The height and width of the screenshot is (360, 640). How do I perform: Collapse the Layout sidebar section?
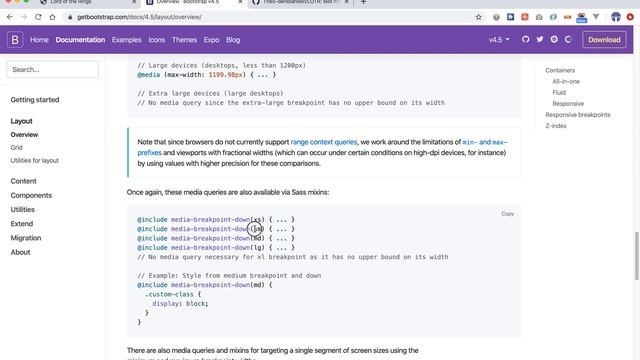(21, 121)
